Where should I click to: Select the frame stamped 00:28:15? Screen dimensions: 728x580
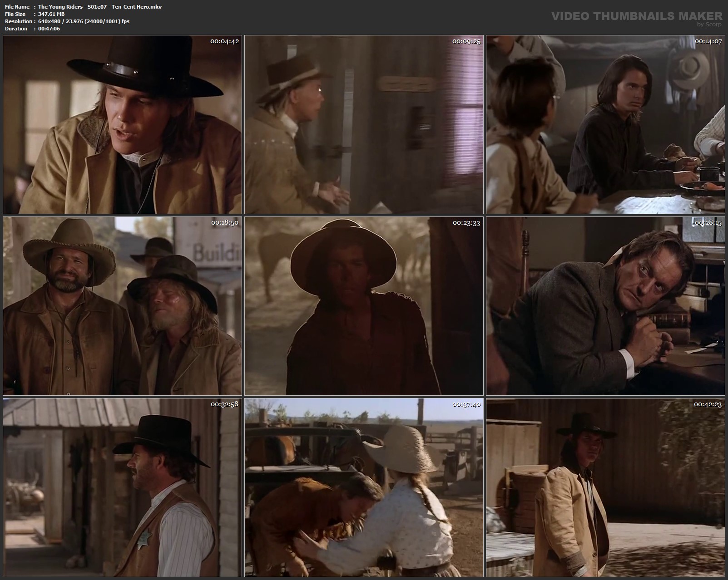pyautogui.click(x=605, y=306)
